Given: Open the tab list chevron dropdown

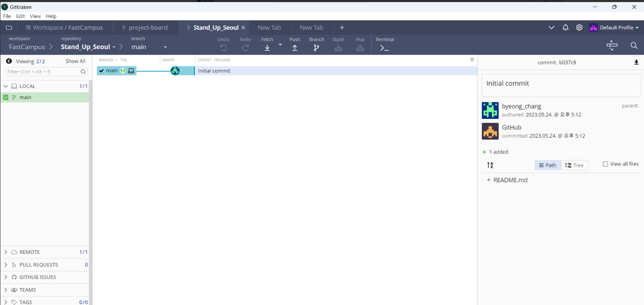Looking at the screenshot, I should pos(551,28).
